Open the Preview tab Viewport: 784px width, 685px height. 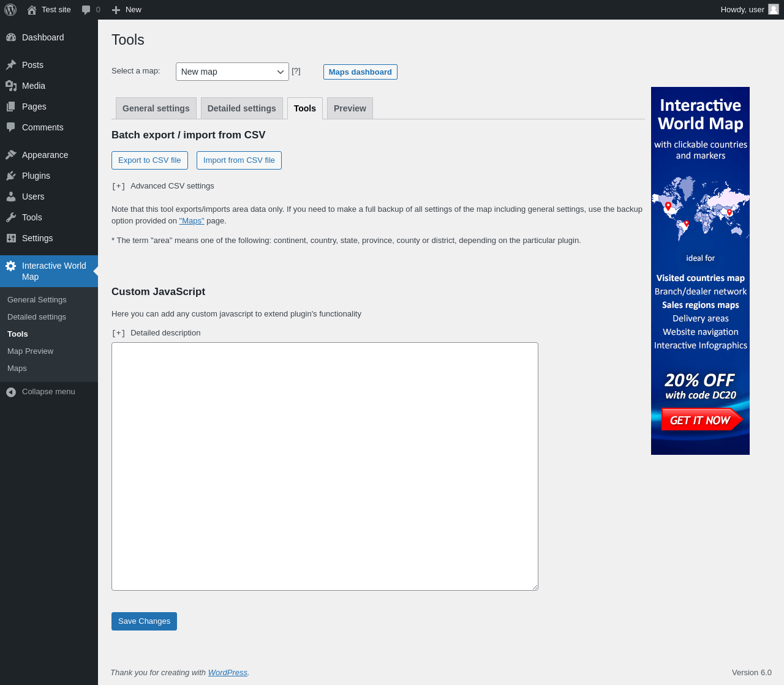[350, 108]
